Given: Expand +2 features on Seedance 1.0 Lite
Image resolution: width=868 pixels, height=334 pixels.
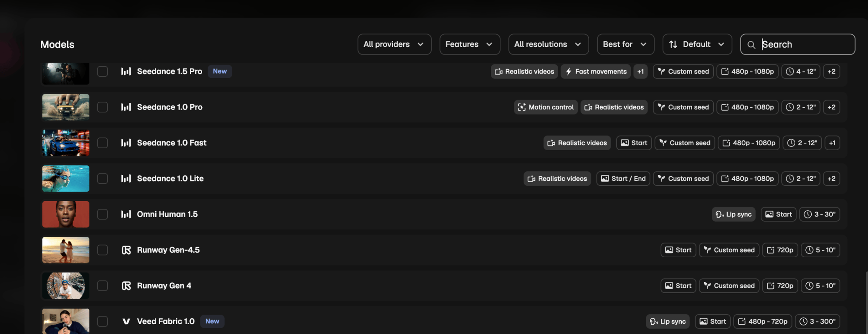Looking at the screenshot, I should click(831, 179).
